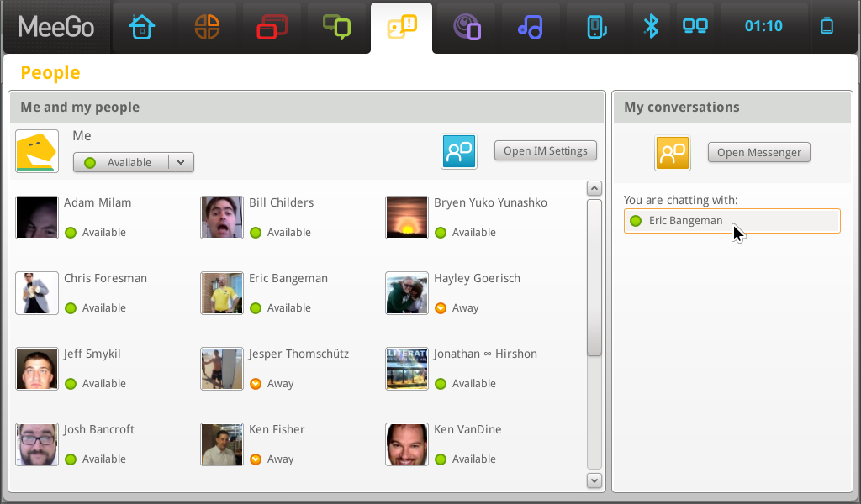Click Ken VanDine's avatar
Viewport: 861px width, 504px height.
pos(407,444)
